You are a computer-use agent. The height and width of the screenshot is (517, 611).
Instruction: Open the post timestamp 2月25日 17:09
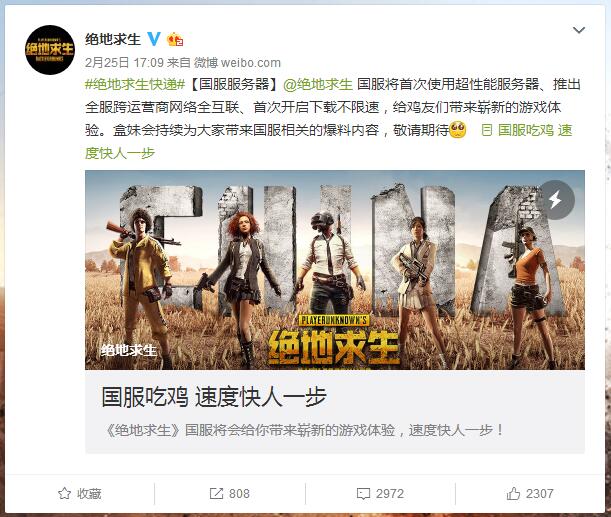pos(124,62)
